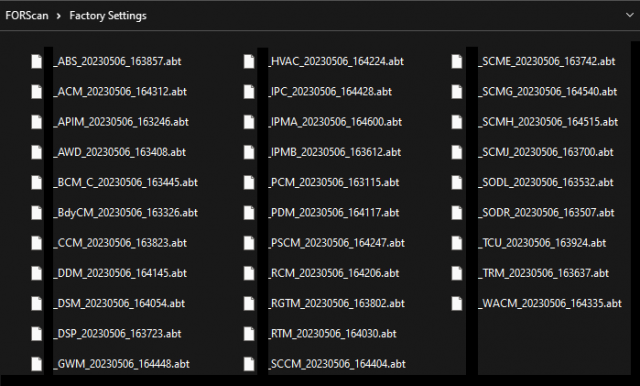Select the file name _TCU_20230506_163924.abt

(542, 243)
